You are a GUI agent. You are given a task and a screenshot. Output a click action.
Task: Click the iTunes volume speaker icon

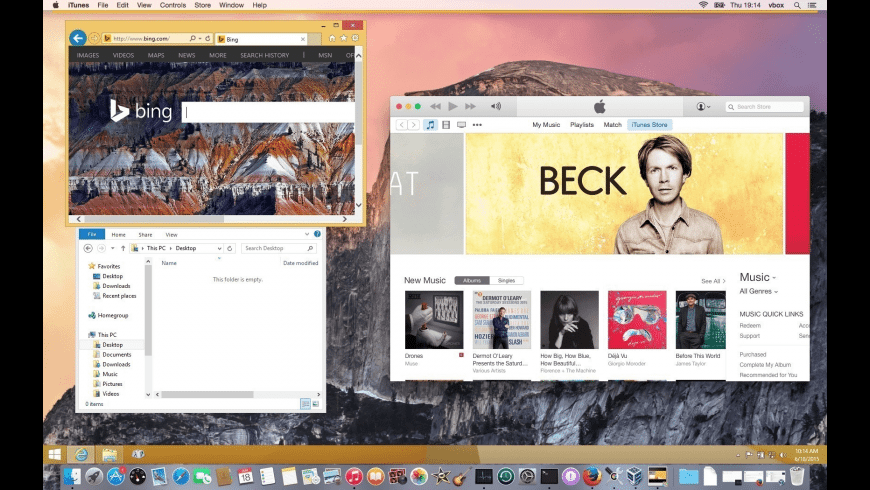(x=495, y=106)
